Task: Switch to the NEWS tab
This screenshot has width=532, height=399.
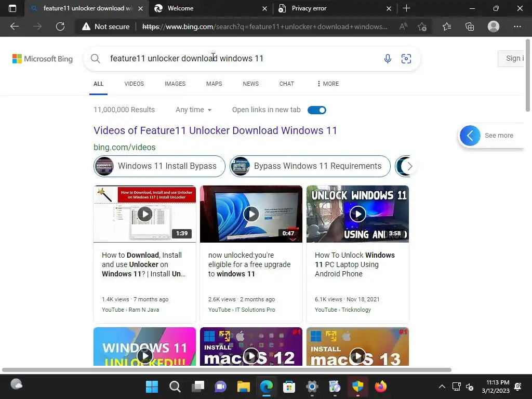Action: (251, 84)
